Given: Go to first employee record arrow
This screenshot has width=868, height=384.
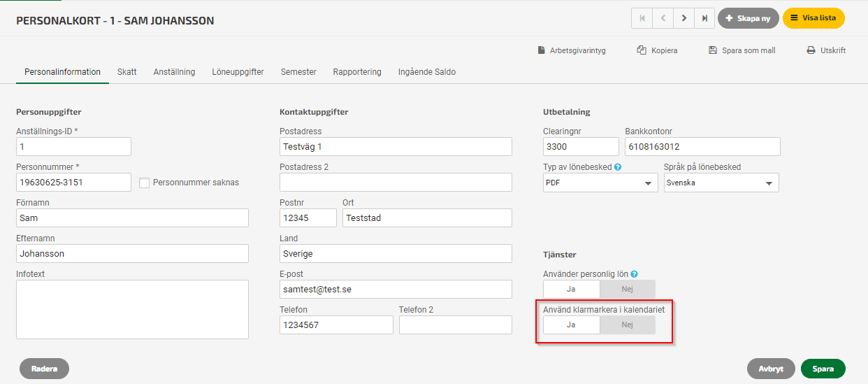Looking at the screenshot, I should tap(642, 18).
